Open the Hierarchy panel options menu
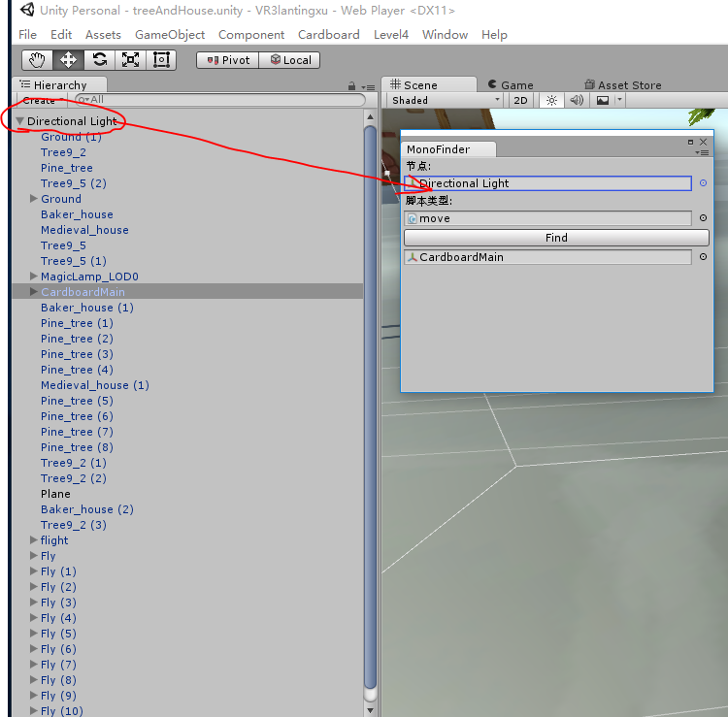 pos(369,87)
